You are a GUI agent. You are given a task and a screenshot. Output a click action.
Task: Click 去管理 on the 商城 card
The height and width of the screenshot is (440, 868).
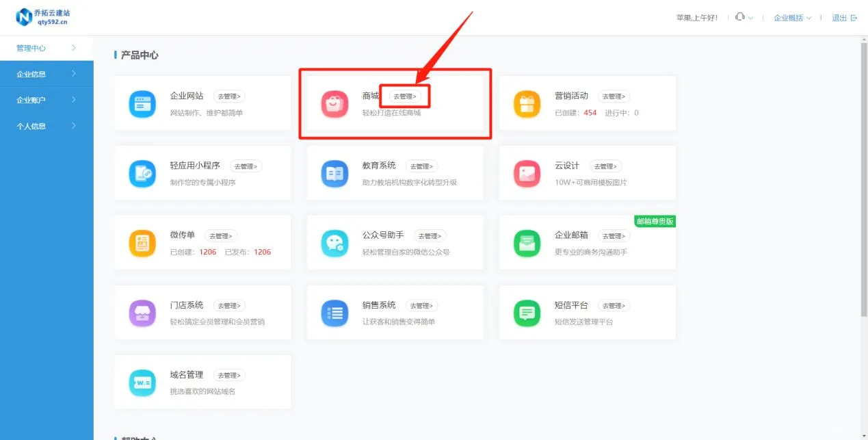click(x=406, y=96)
